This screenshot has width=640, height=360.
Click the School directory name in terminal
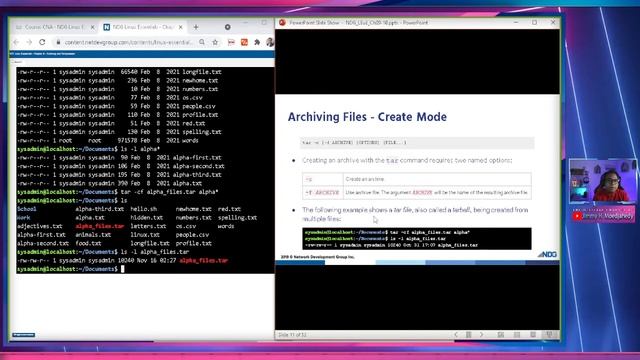click(x=27, y=209)
